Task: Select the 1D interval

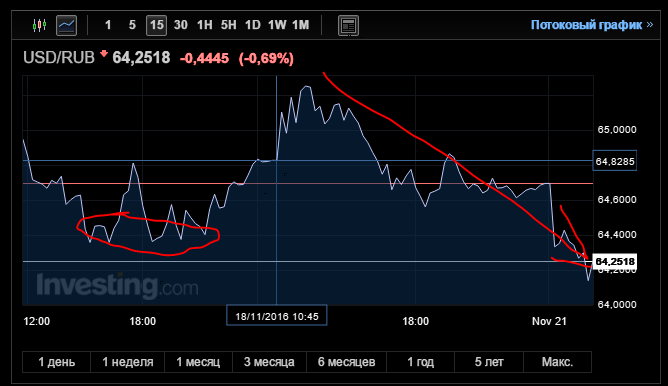Action: 253,25
